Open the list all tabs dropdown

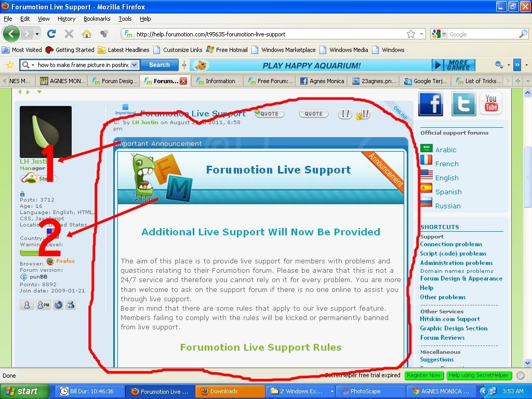coord(528,81)
